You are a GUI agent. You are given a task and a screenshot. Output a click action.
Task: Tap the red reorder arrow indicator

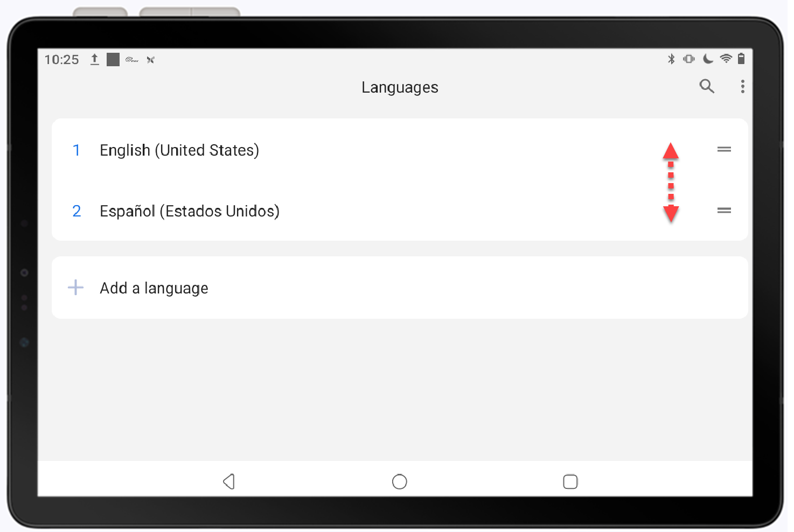tap(671, 182)
